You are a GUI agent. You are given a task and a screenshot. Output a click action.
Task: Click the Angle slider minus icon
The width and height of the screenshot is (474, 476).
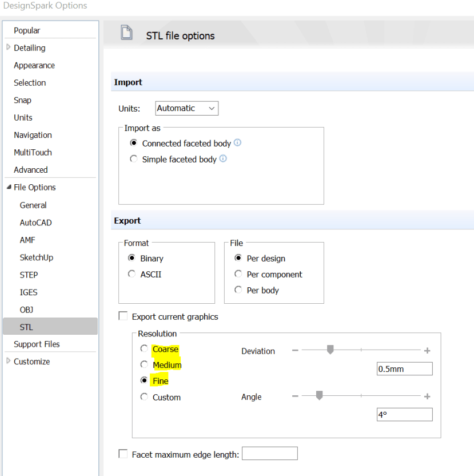tap(295, 396)
